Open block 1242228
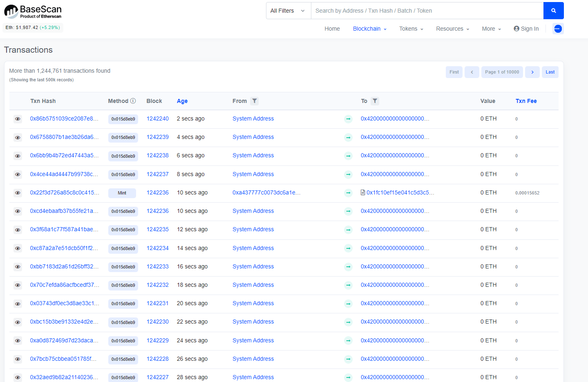This screenshot has width=588, height=382. point(158,359)
